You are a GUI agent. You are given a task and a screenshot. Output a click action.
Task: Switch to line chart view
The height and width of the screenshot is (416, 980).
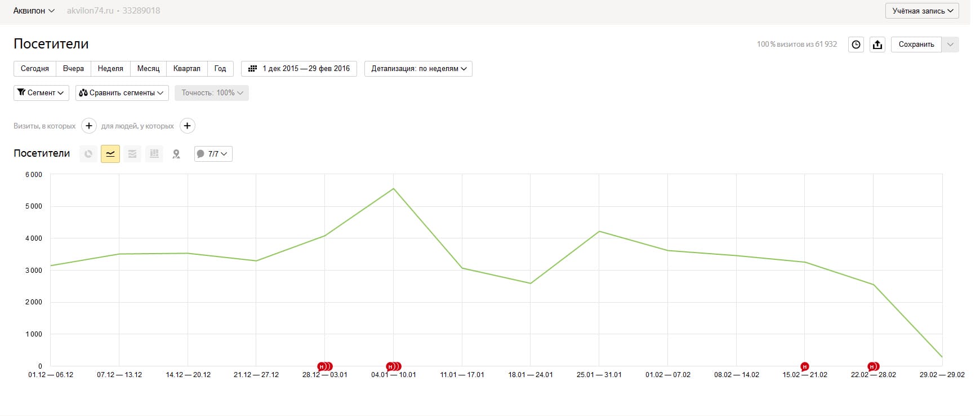point(110,154)
